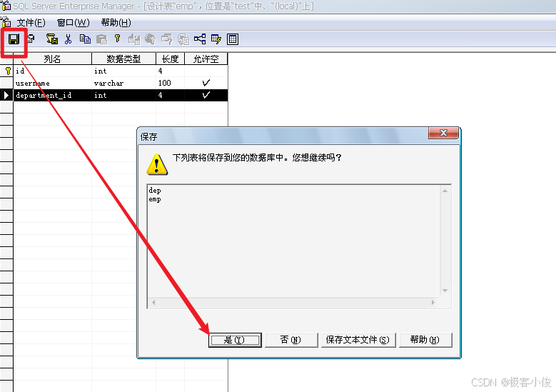The image size is (556, 392).
Task: Click the varchar data type cell
Action: coord(123,83)
